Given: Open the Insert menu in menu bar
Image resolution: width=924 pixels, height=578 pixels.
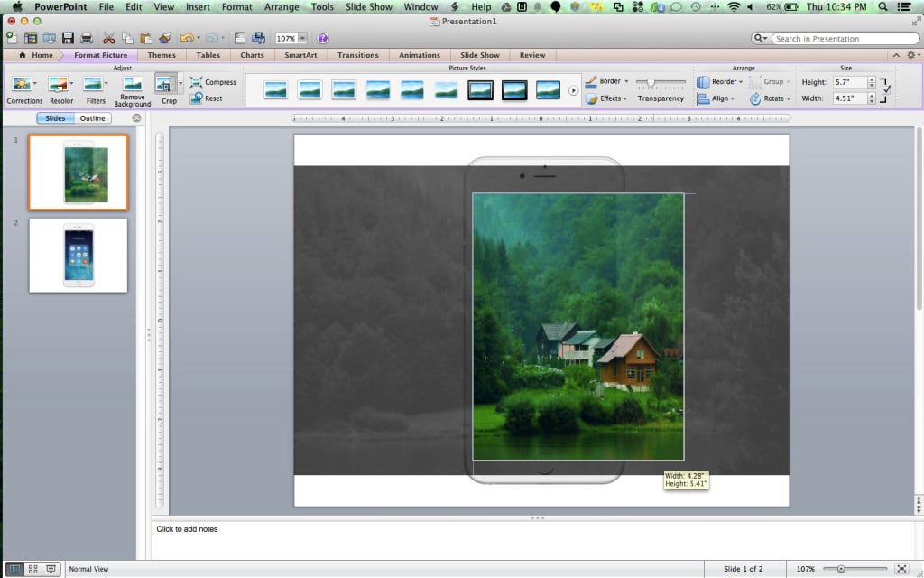Looking at the screenshot, I should click(198, 7).
